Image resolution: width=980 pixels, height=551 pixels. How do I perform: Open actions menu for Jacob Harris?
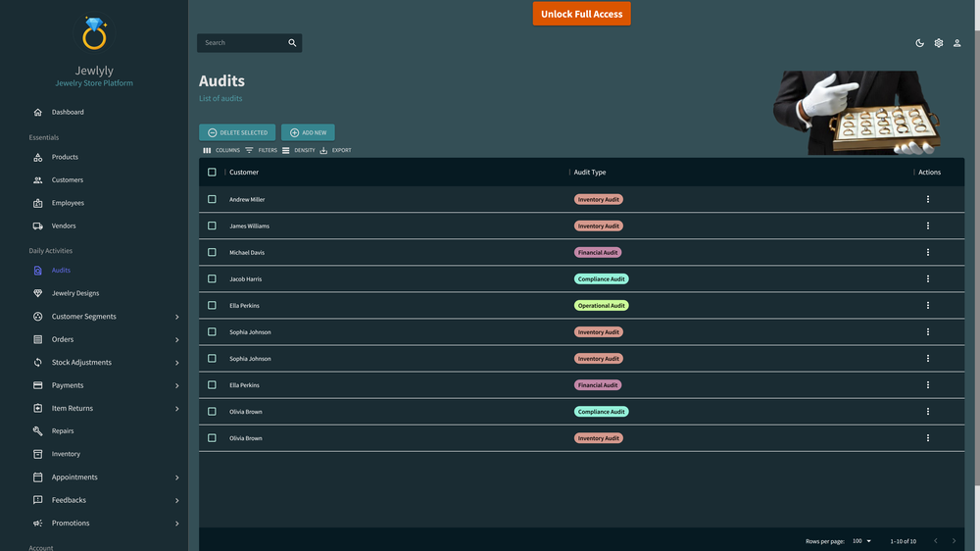point(927,279)
